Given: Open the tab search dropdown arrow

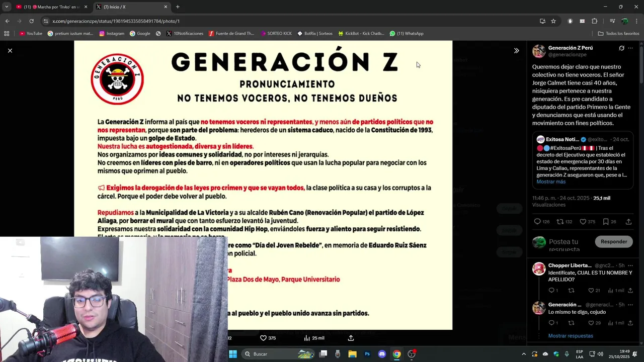Looking at the screenshot, I should [x=7, y=7].
